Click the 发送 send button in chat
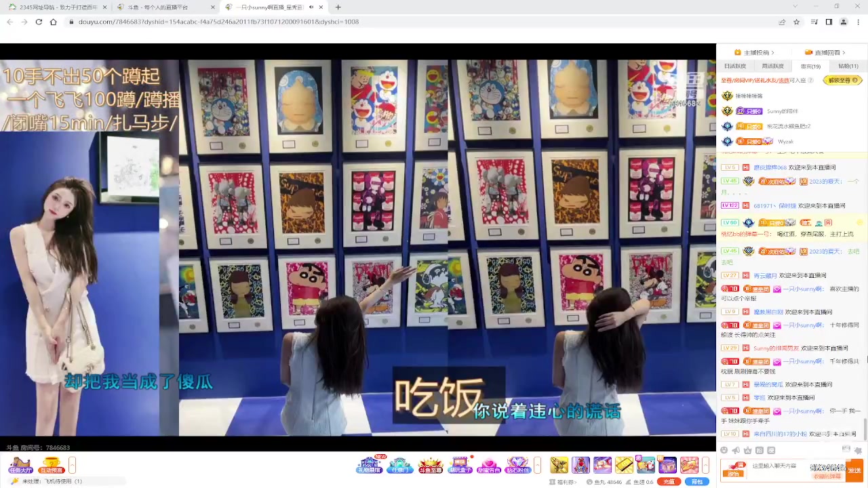Image resolution: width=868 pixels, height=488 pixels. click(854, 470)
